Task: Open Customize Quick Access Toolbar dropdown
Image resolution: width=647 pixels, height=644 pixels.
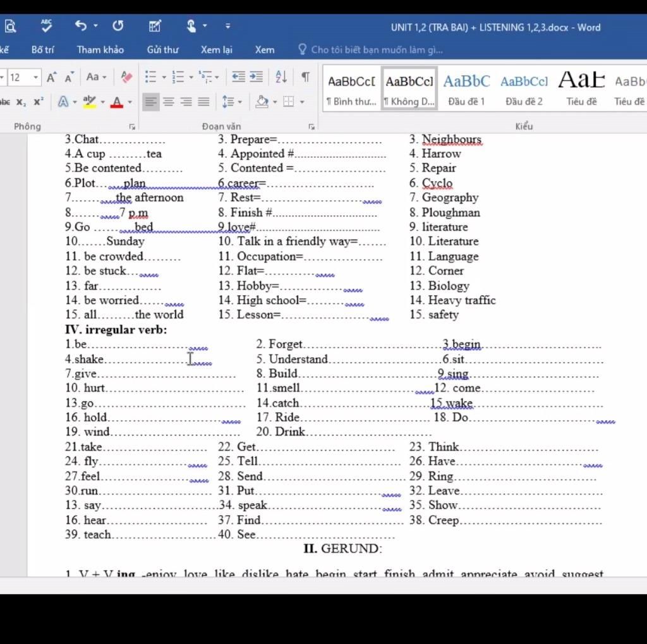Action: pyautogui.click(x=227, y=26)
